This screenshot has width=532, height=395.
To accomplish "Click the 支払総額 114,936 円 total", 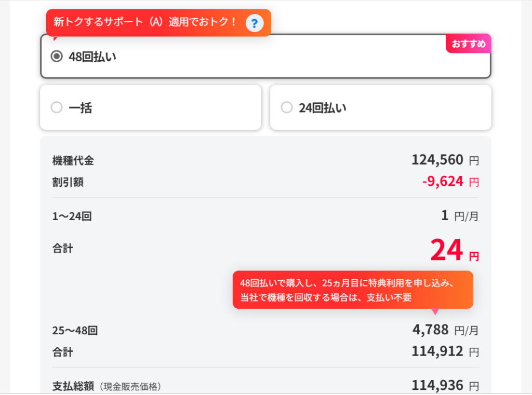I will coord(445,385).
